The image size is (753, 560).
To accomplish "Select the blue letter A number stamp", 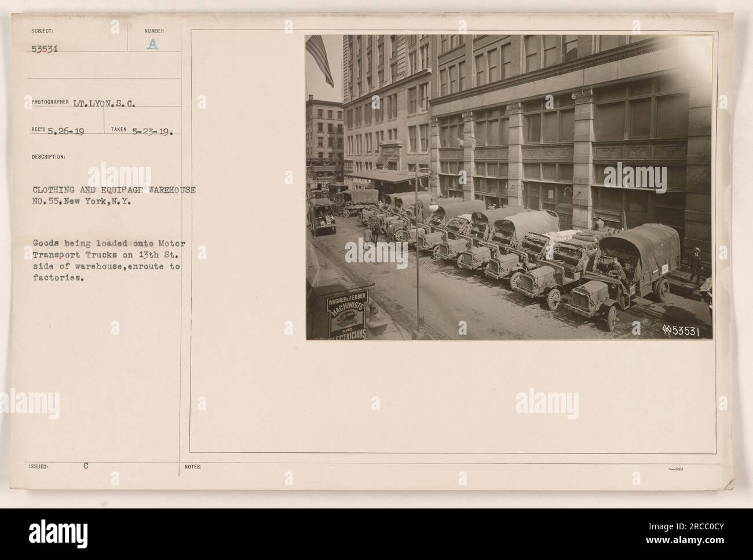I will 151,46.
